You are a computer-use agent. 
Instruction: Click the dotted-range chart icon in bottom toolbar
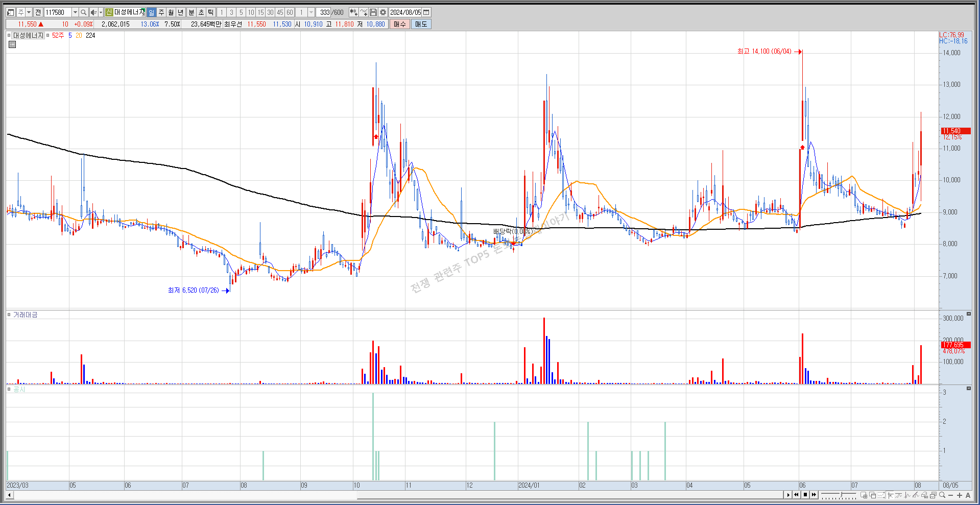(881, 495)
